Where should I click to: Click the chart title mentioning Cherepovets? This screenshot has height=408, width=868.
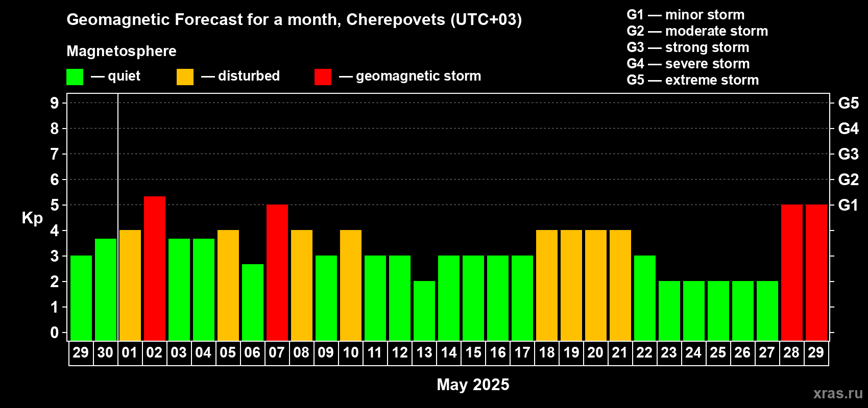294,19
